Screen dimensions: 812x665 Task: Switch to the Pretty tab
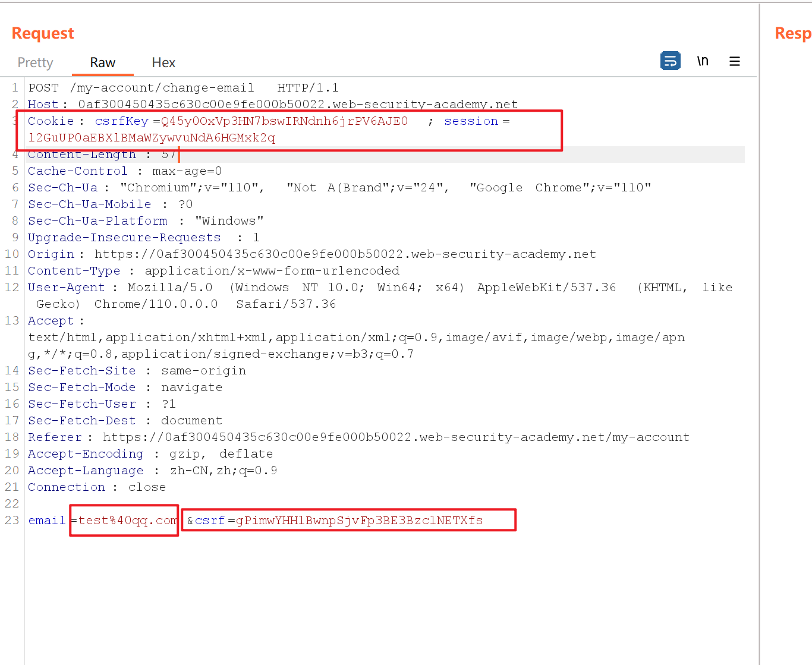pos(35,62)
